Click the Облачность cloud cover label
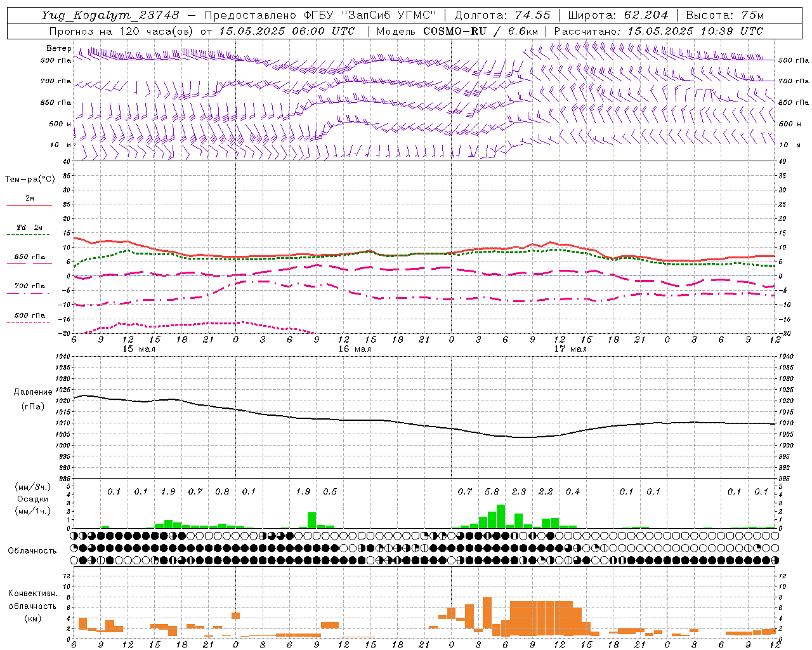This screenshot has height=650, width=812. (32, 551)
